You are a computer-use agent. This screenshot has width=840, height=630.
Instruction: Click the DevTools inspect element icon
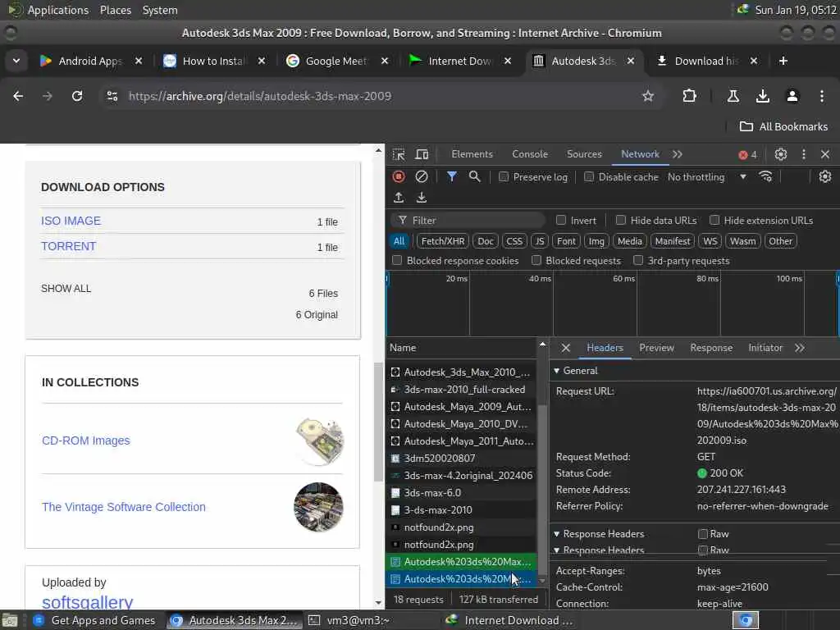click(399, 154)
